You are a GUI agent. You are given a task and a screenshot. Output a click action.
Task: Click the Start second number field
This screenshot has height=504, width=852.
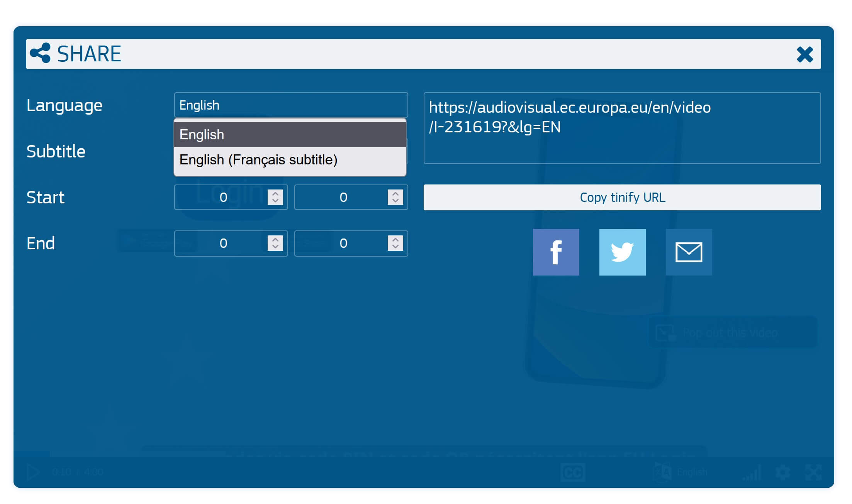click(343, 197)
